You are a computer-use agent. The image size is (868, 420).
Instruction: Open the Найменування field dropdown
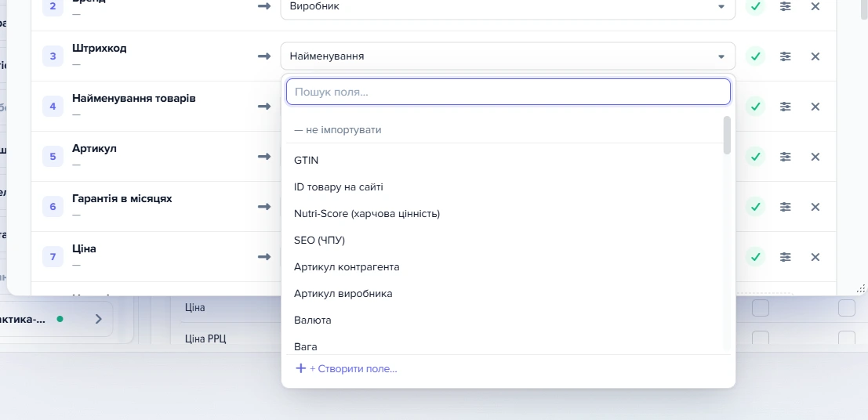pyautogui.click(x=507, y=56)
